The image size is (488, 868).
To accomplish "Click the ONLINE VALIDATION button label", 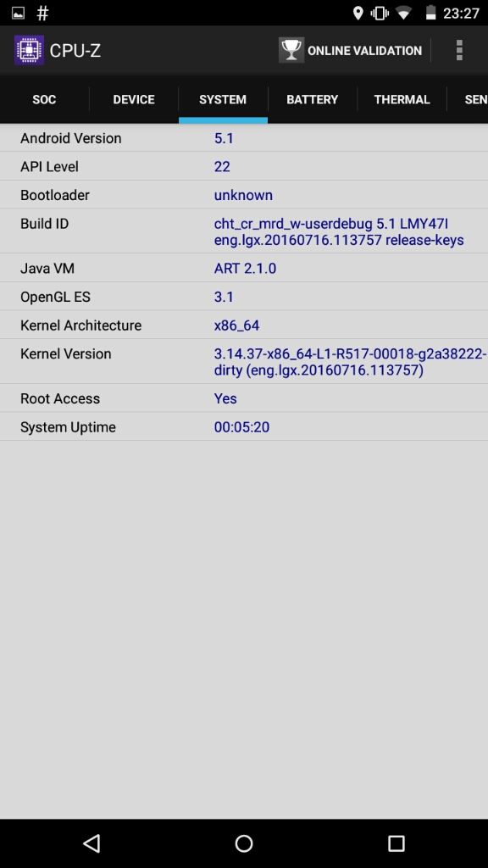I will (x=364, y=50).
